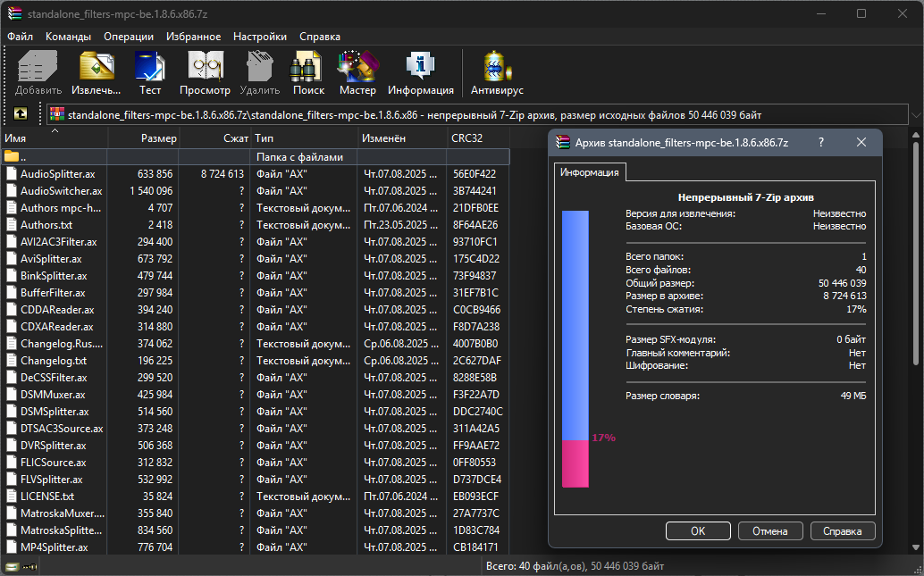This screenshot has height=576, width=924.
Task: Click the blue compression ratio bar
Action: coord(575,325)
